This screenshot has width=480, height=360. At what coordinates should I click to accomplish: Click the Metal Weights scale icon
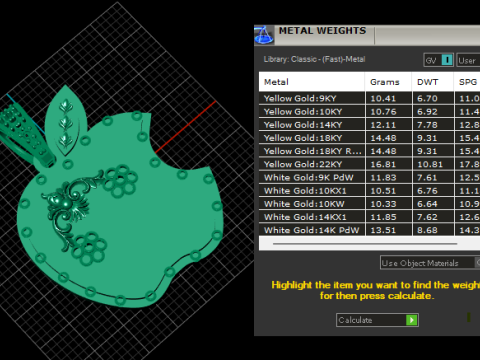(264, 35)
